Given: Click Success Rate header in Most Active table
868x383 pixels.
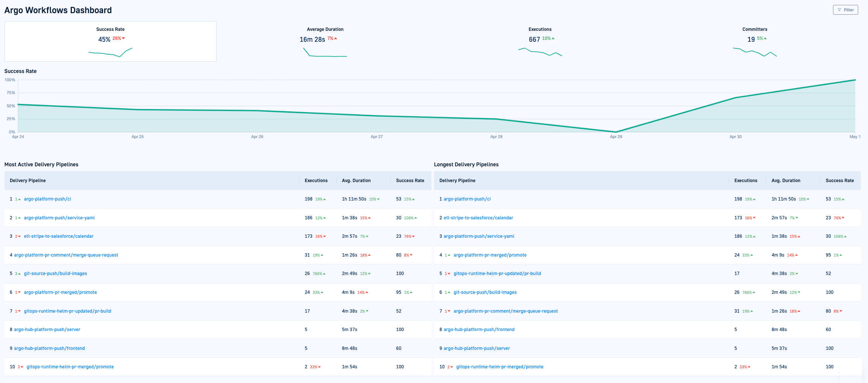Looking at the screenshot, I should tap(410, 181).
